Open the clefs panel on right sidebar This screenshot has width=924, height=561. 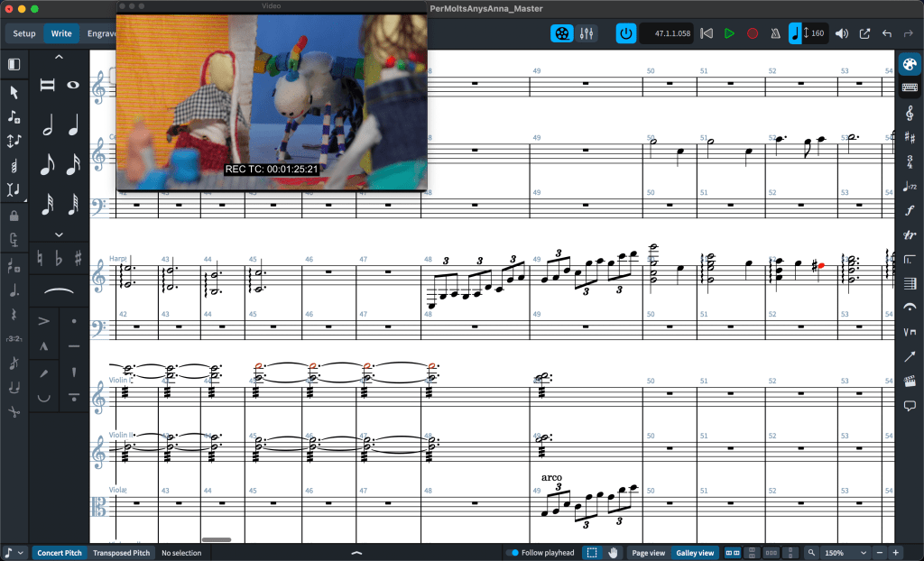pyautogui.click(x=910, y=112)
